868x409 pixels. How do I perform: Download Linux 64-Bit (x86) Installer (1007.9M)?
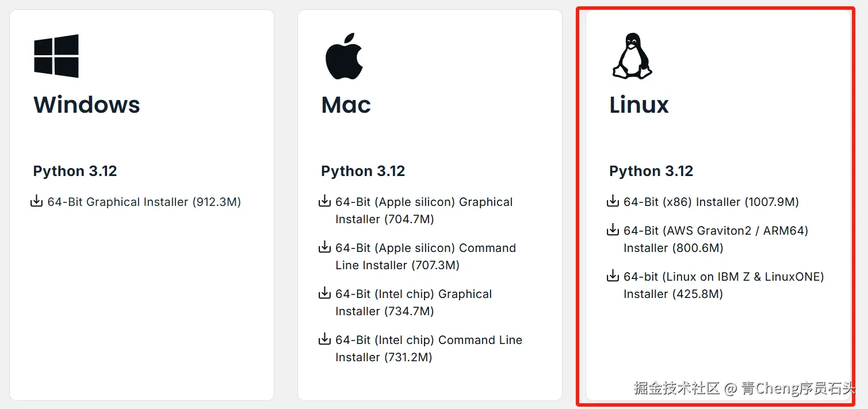pos(711,202)
